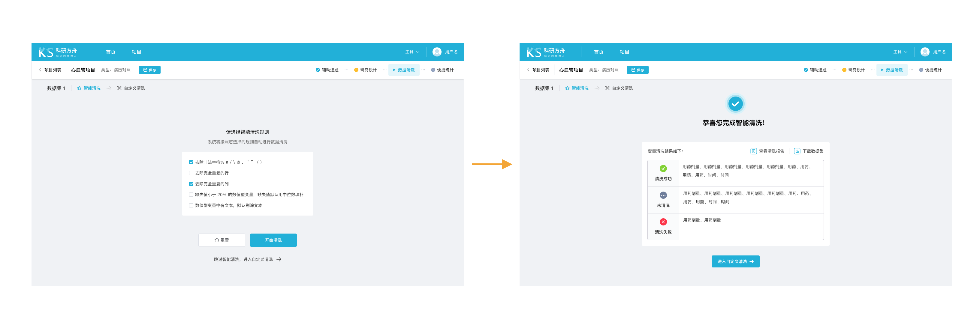980x328 pixels.
Task: Click 项目列表 back chevron on results page
Action: point(528,70)
